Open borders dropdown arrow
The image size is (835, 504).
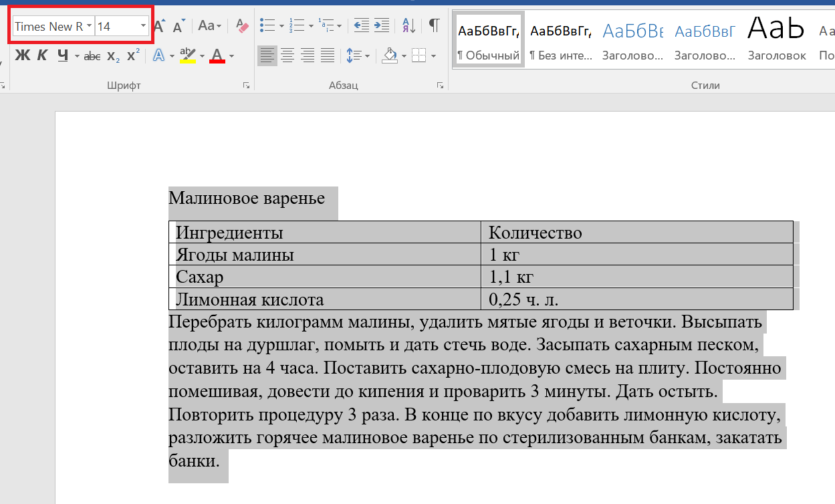(433, 56)
